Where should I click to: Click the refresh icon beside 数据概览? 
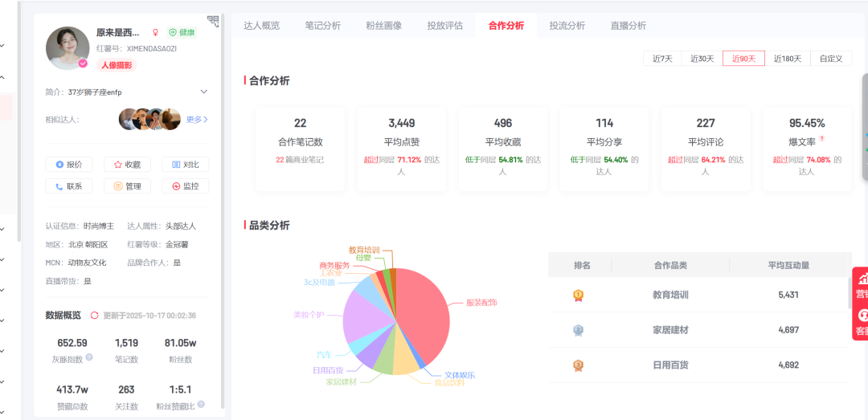tap(94, 316)
